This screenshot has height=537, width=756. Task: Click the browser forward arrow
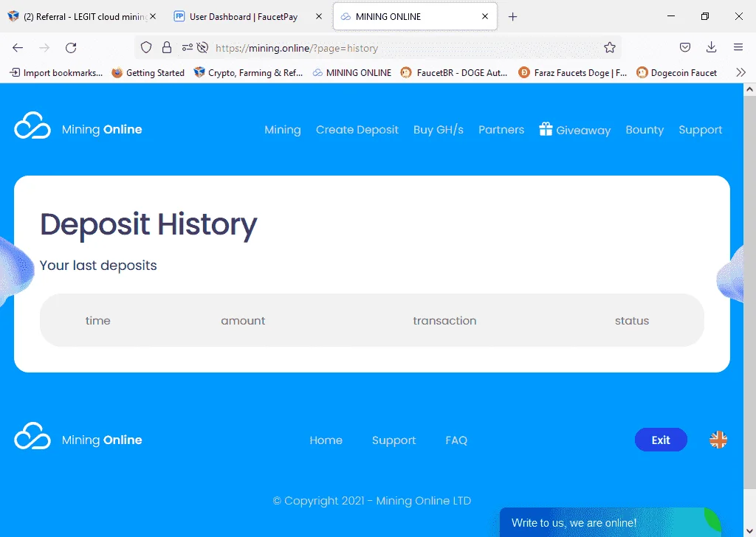pyautogui.click(x=44, y=47)
